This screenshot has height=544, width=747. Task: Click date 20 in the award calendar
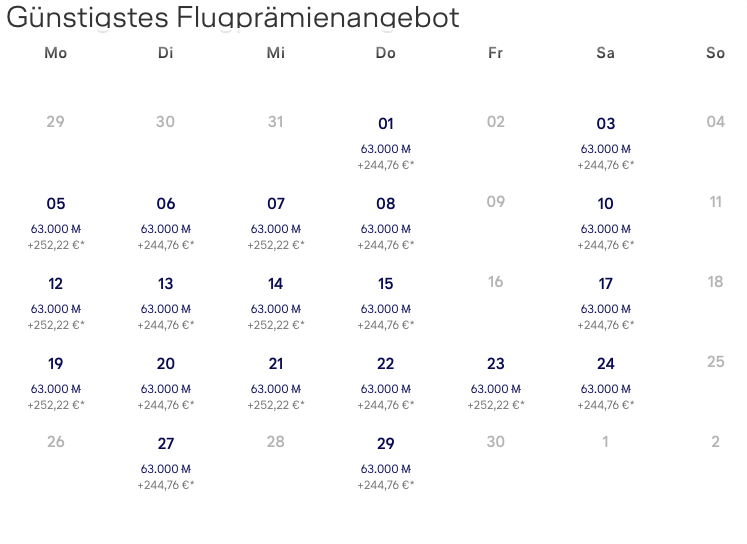pyautogui.click(x=166, y=381)
